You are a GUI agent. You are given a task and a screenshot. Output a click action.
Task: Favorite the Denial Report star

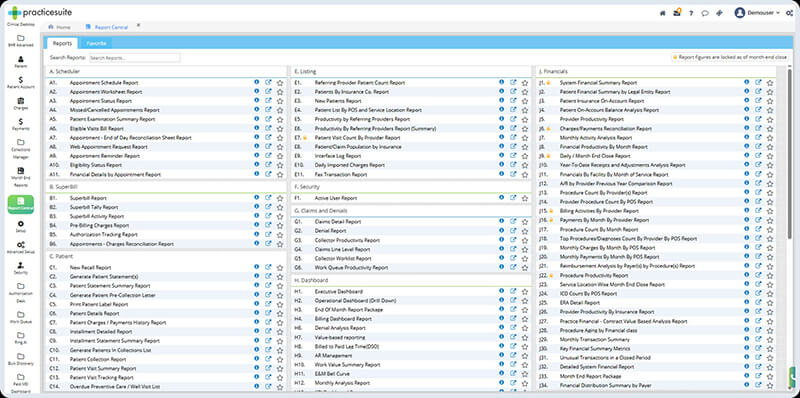click(x=524, y=231)
